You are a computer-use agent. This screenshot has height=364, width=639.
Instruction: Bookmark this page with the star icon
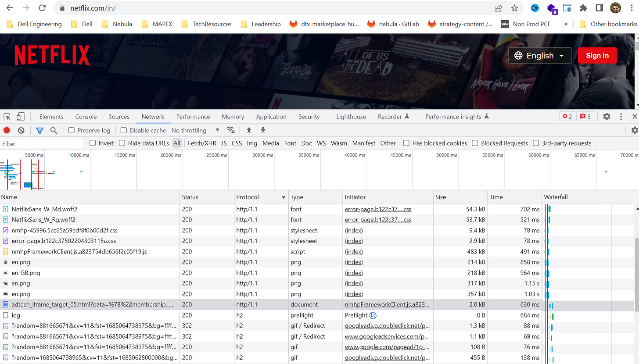[514, 8]
